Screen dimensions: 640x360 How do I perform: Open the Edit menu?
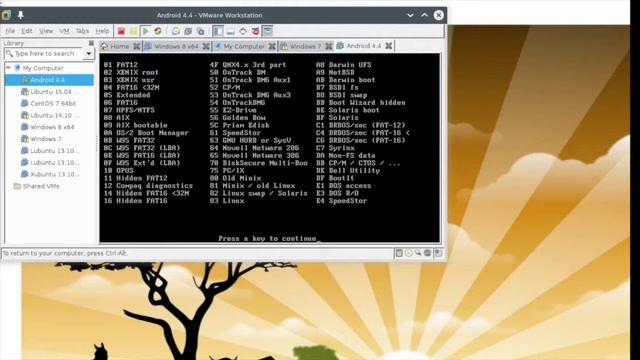27,31
